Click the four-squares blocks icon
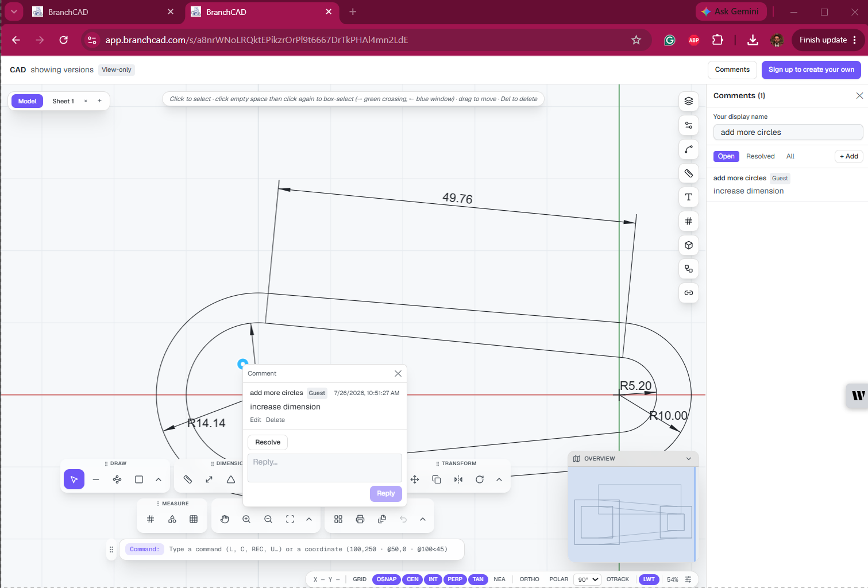 pyautogui.click(x=338, y=519)
